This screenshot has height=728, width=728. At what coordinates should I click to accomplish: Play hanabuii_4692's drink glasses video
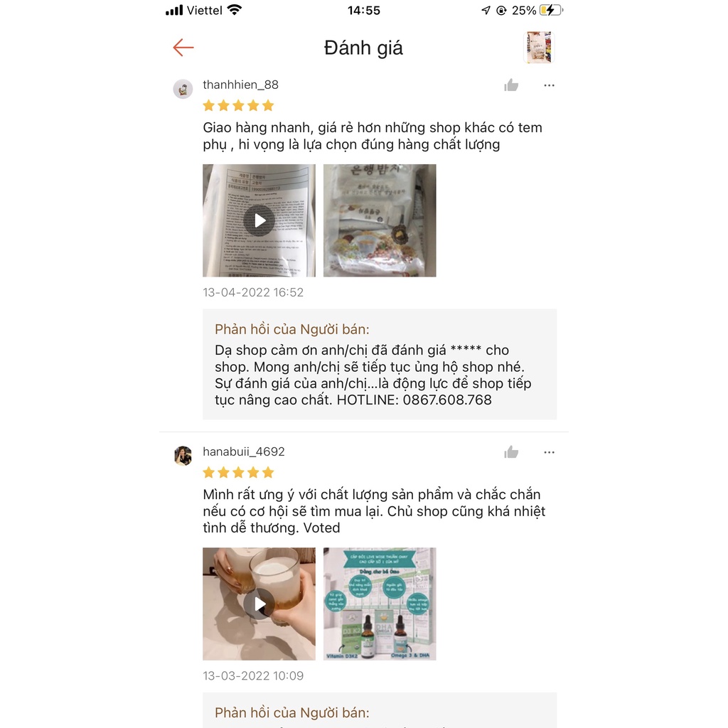tap(259, 604)
